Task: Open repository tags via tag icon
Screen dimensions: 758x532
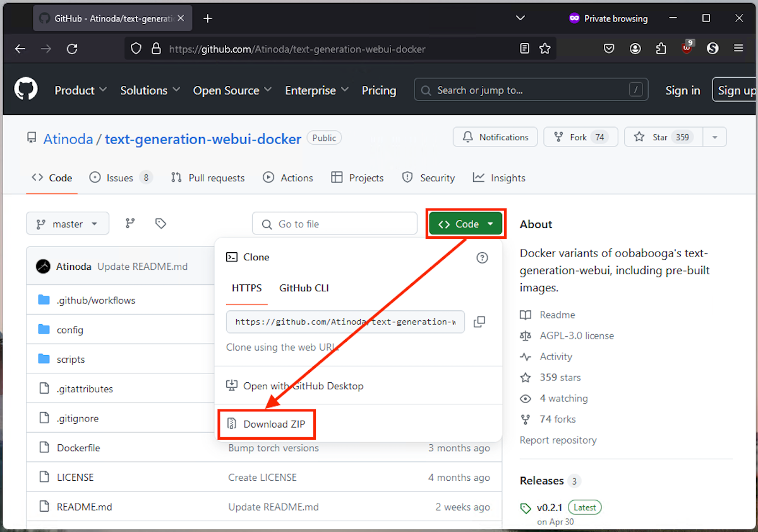Action: [x=160, y=223]
